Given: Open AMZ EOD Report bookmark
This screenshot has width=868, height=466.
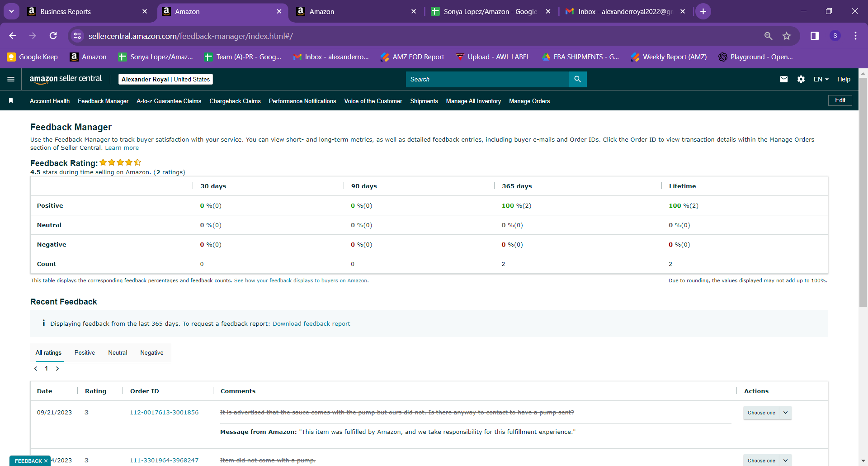Looking at the screenshot, I should (x=412, y=57).
